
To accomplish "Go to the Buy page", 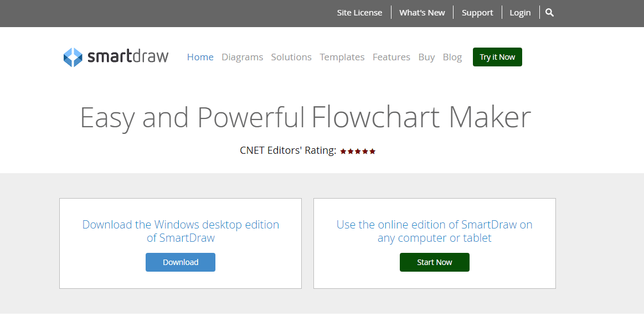I will pos(426,57).
